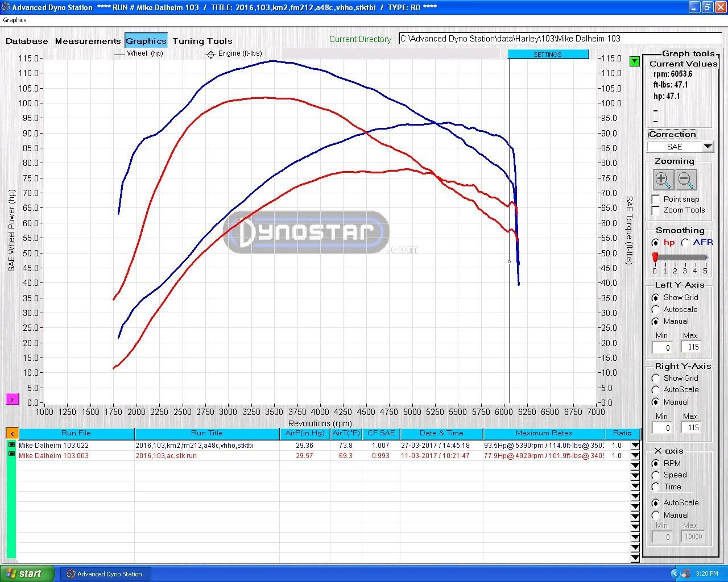The image size is (728, 582).
Task: Open ratio dropdown for run 103.003
Action: [x=635, y=456]
